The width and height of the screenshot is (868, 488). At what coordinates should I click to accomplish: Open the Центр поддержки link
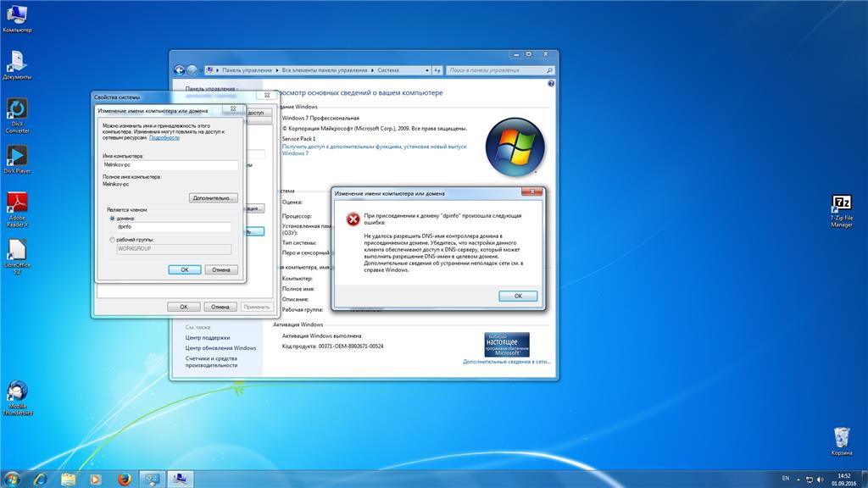tap(208, 337)
